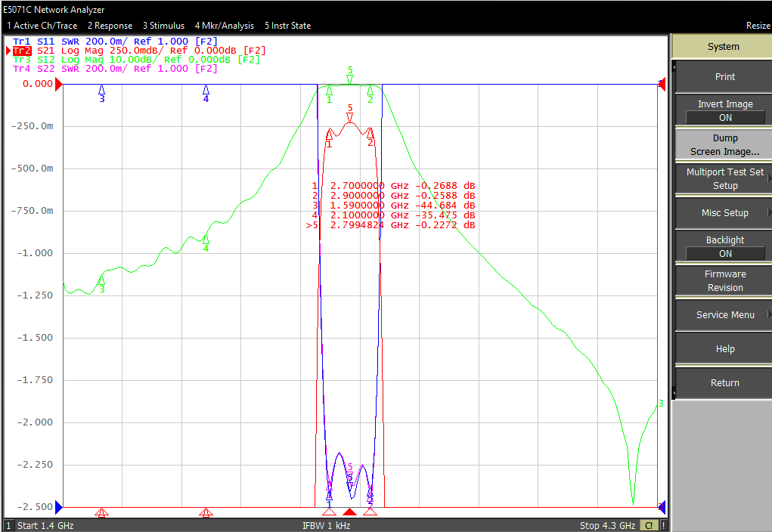Click the Help softkey
The height and width of the screenshot is (532, 772).
click(724, 348)
